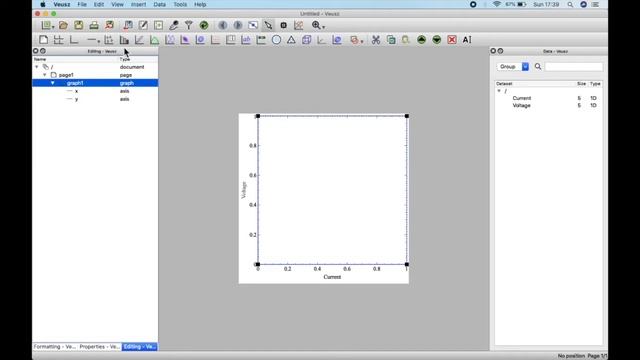
Task: Click the Export to graphics file icon
Action: pyautogui.click(x=109, y=25)
